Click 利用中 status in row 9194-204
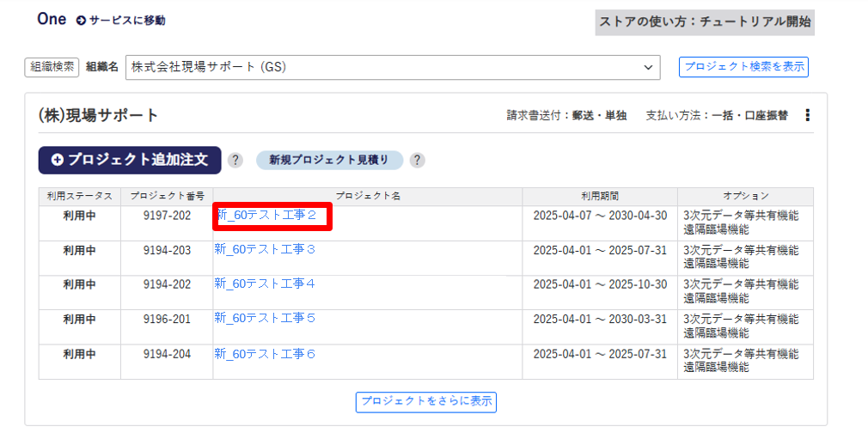 79,354
